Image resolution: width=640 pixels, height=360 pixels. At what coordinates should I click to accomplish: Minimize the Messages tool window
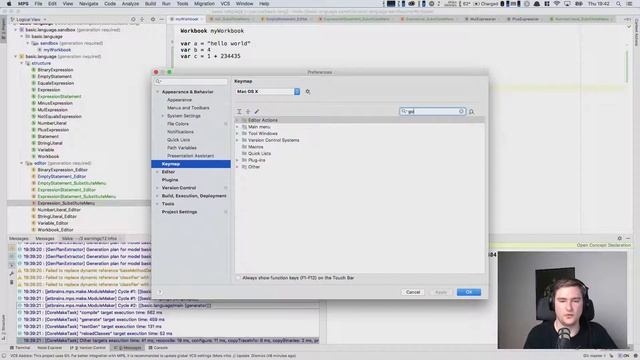(628, 238)
